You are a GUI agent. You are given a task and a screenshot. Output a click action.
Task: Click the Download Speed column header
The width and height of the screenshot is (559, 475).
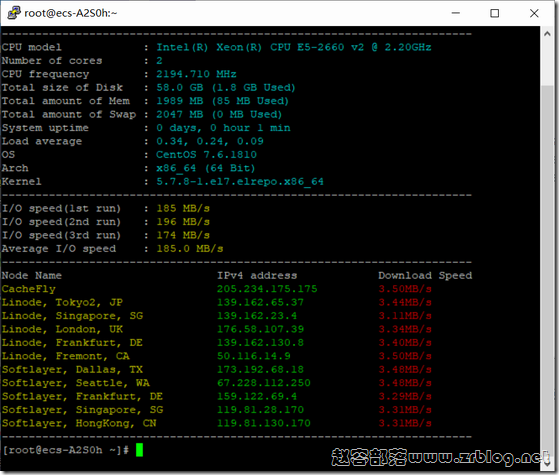(425, 275)
